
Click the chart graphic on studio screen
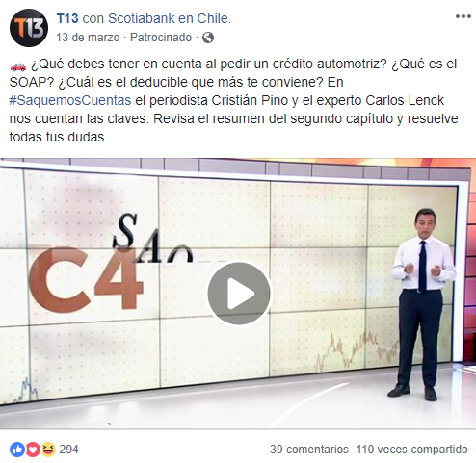click(357, 351)
